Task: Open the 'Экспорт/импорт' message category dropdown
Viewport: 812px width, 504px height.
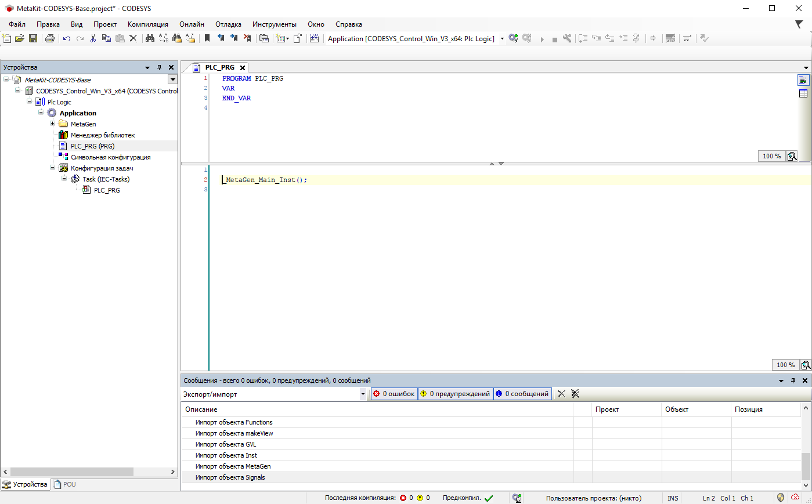Action: (363, 394)
